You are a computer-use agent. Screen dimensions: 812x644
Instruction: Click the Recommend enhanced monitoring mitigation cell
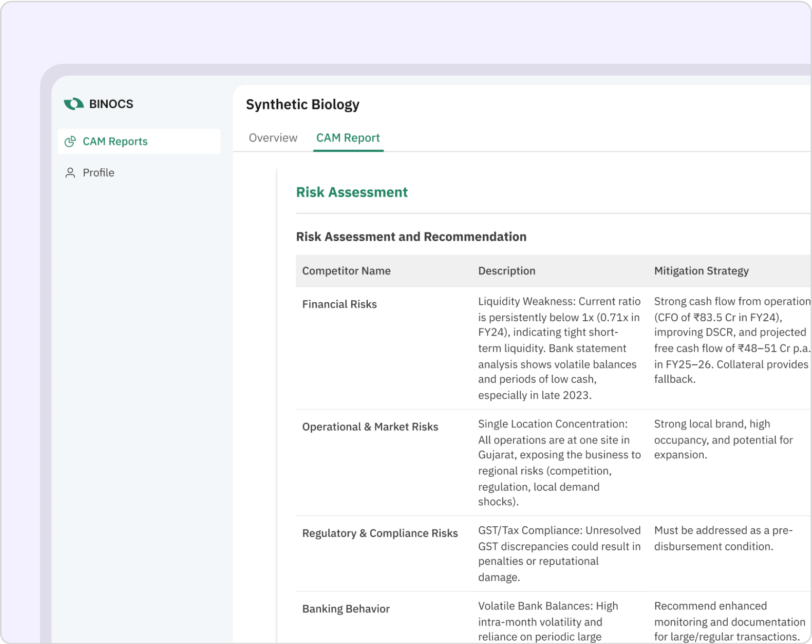[730, 622]
